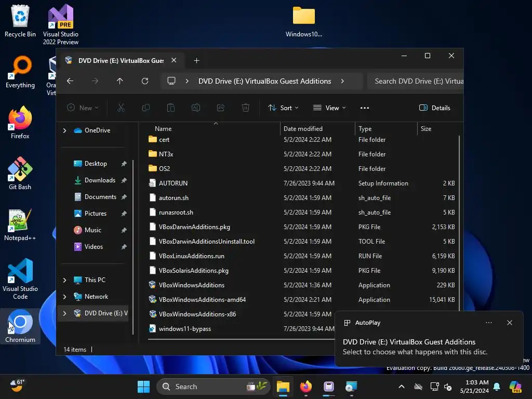Open Chromium desktop shortcut
The height and width of the screenshot is (399, 532).
20,326
